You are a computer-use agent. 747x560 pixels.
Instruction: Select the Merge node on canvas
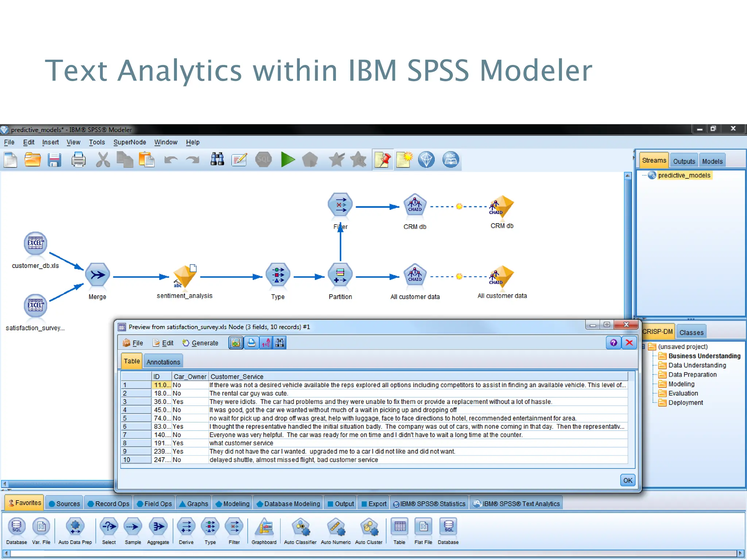coord(97,275)
